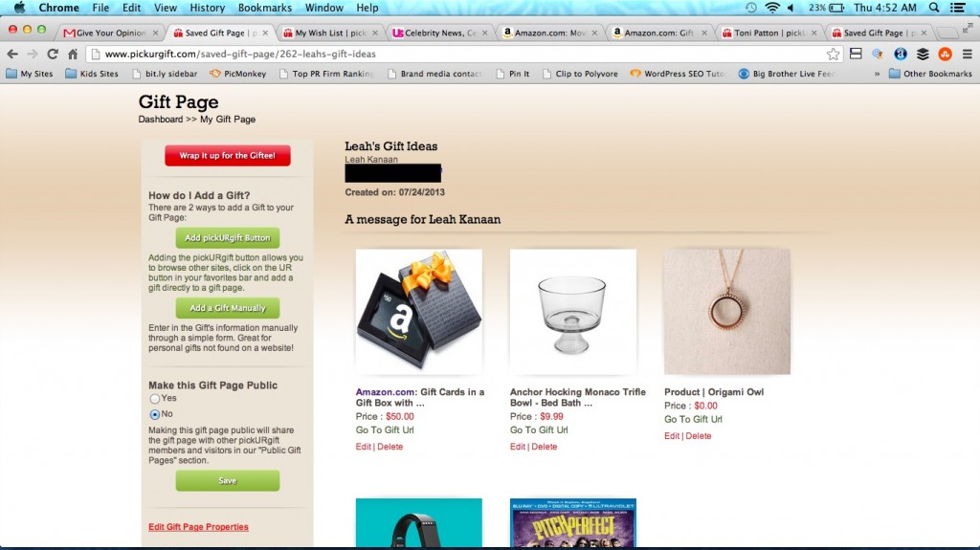The height and width of the screenshot is (550, 980).
Task: Open Spotlight search magnifier in menu bar
Action: pos(934,8)
